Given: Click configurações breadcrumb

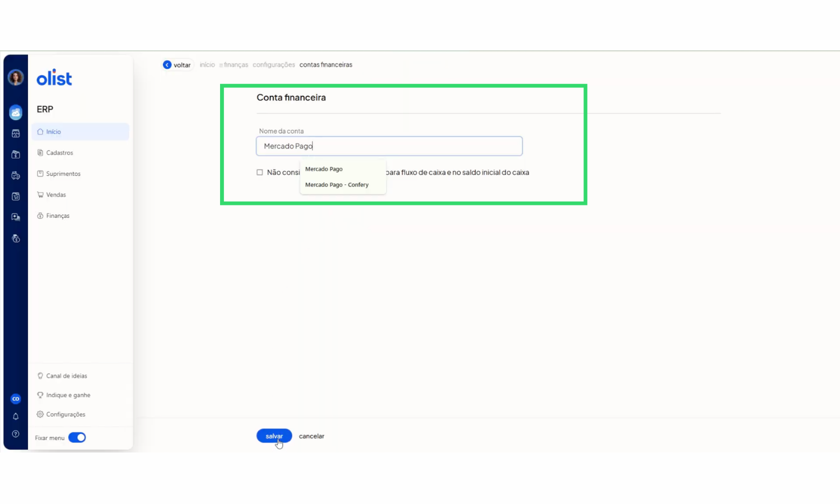Looking at the screenshot, I should 274,65.
